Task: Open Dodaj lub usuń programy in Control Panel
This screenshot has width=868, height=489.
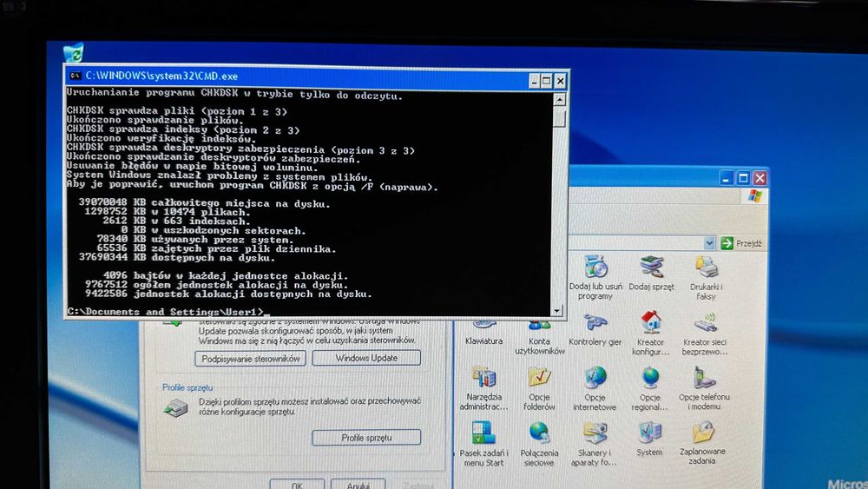Action: click(595, 277)
